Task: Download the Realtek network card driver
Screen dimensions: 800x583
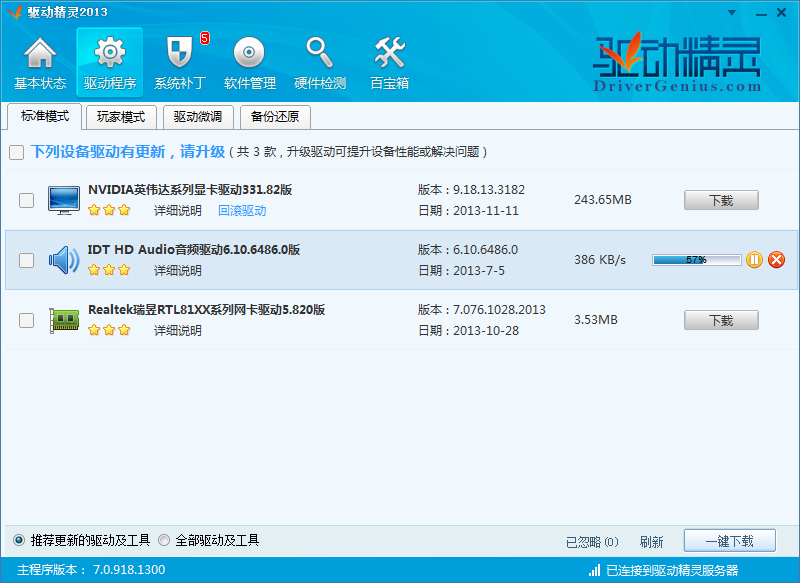Action: tap(721, 320)
